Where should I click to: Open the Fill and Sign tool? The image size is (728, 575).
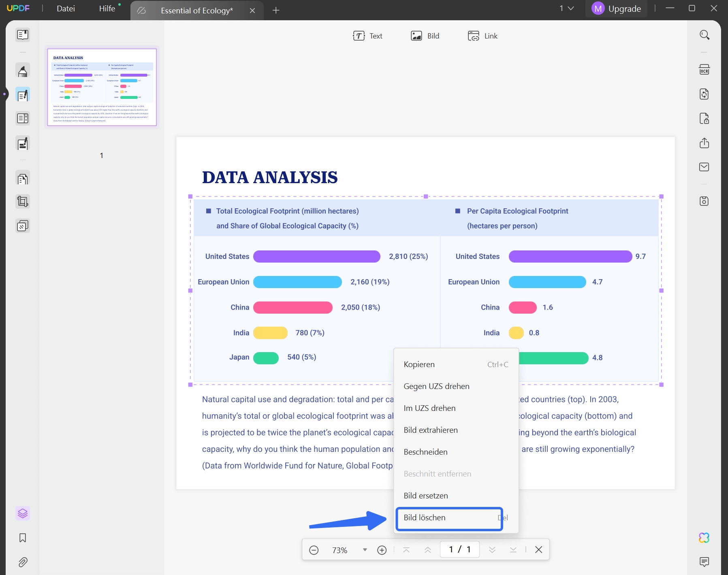[x=23, y=143]
